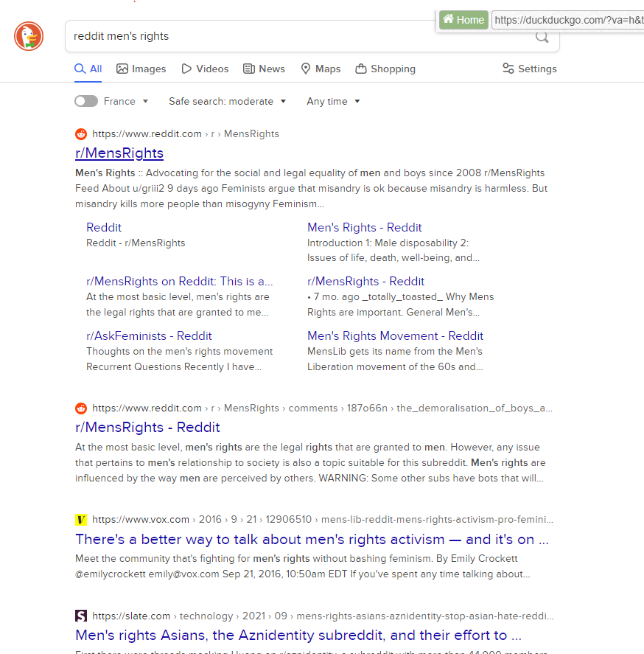The height and width of the screenshot is (654, 644).
Task: Open 'r/MensRights on Reddit: This is a...' sitelink
Action: pos(179,281)
